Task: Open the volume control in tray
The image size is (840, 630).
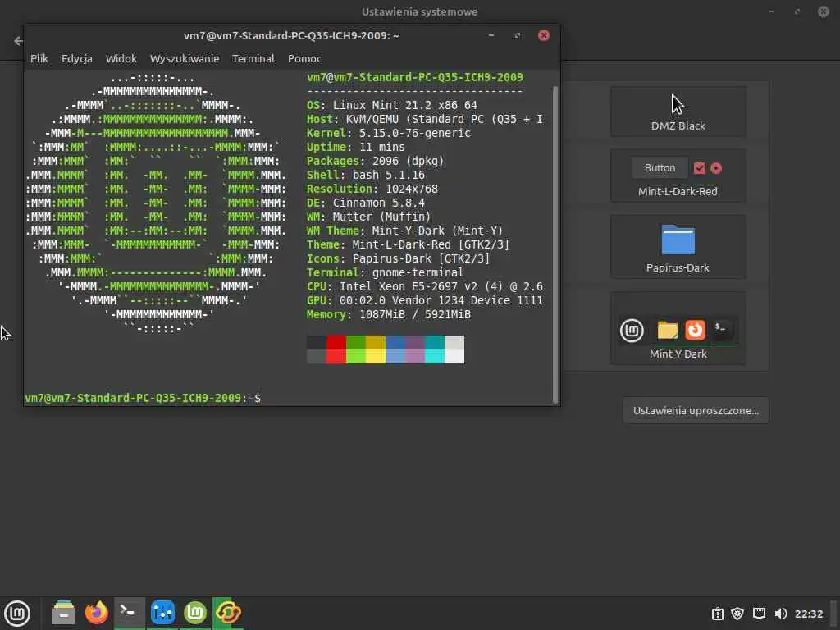Action: point(781,614)
